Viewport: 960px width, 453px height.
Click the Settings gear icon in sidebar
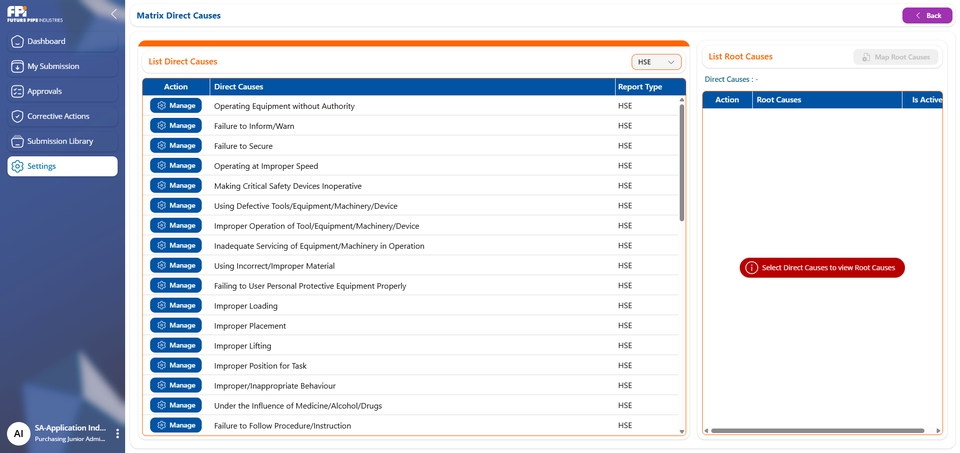[x=17, y=166]
